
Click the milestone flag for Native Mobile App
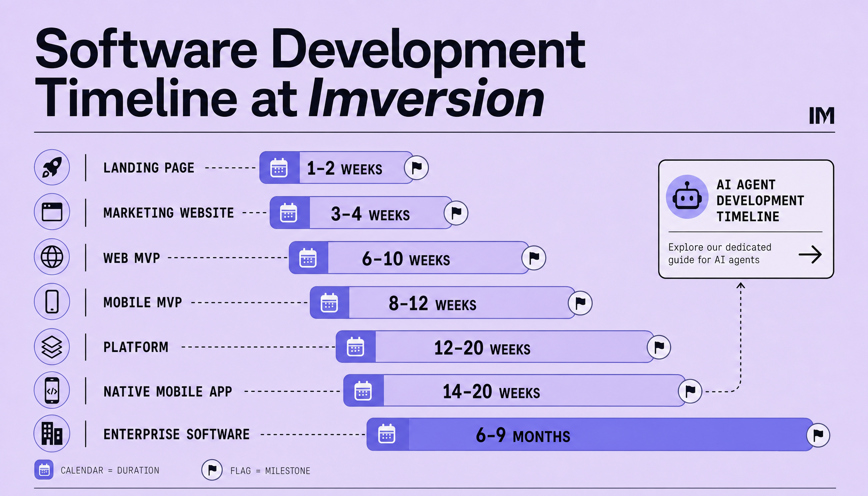[690, 391]
